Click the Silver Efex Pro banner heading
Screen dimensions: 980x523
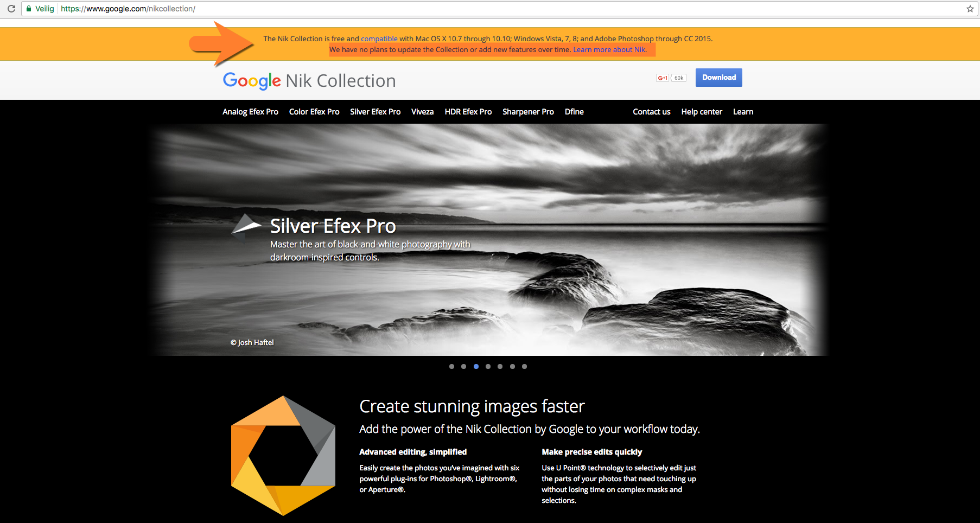(x=333, y=226)
